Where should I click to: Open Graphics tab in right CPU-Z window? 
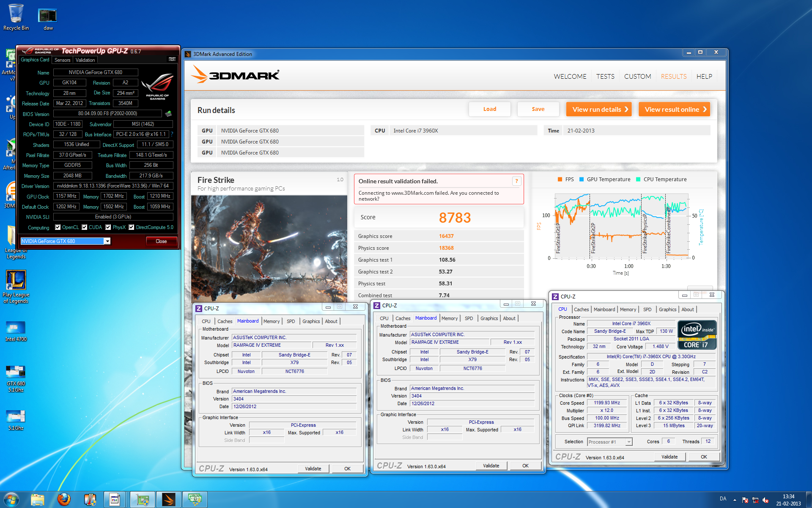pos(667,309)
